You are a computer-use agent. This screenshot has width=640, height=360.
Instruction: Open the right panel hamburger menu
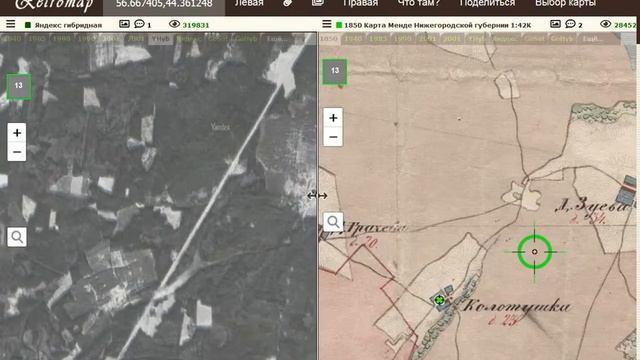[x=327, y=24]
